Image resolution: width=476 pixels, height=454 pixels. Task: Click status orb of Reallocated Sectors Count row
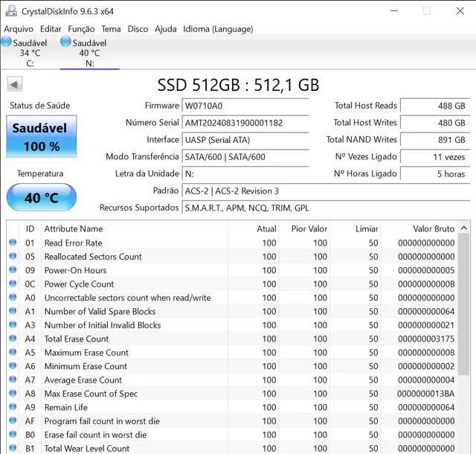pyautogui.click(x=13, y=256)
